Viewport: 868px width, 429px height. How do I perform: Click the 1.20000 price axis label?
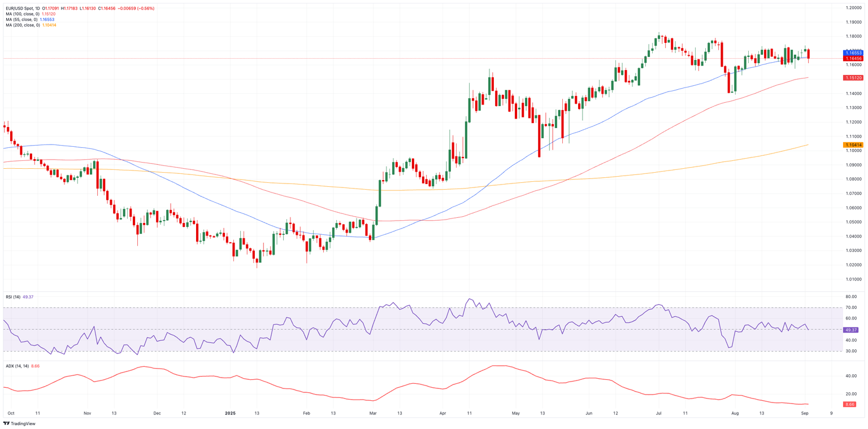click(853, 8)
